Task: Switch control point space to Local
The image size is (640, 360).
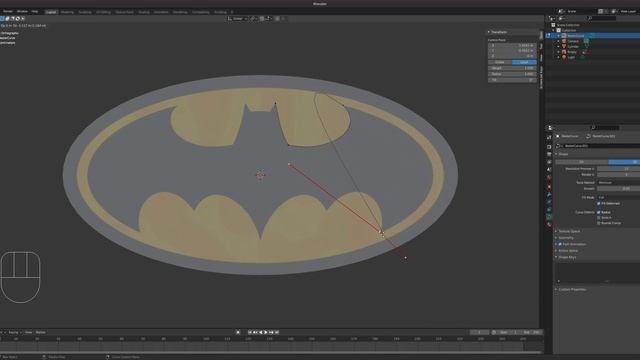Action: click(524, 62)
